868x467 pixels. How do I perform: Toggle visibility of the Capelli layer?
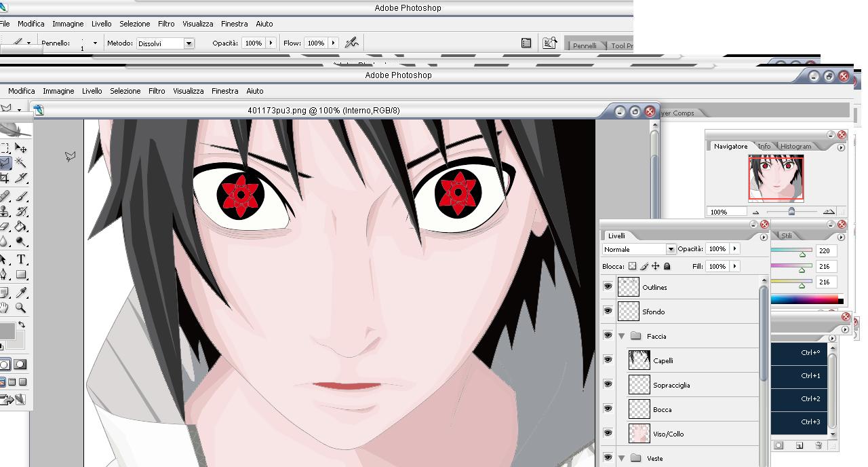point(608,360)
